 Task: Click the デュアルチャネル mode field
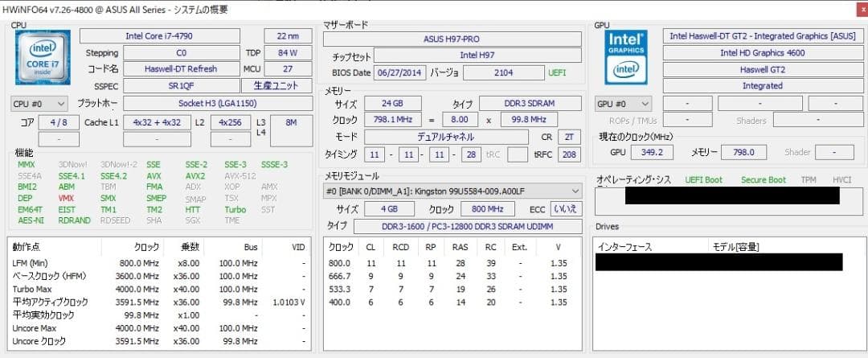pyautogui.click(x=446, y=137)
